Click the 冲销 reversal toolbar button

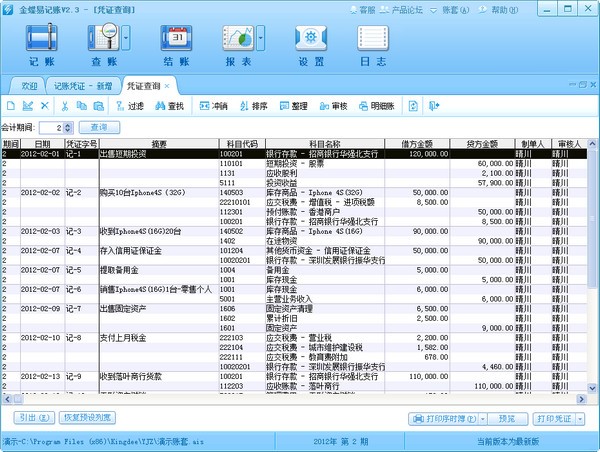[212, 105]
